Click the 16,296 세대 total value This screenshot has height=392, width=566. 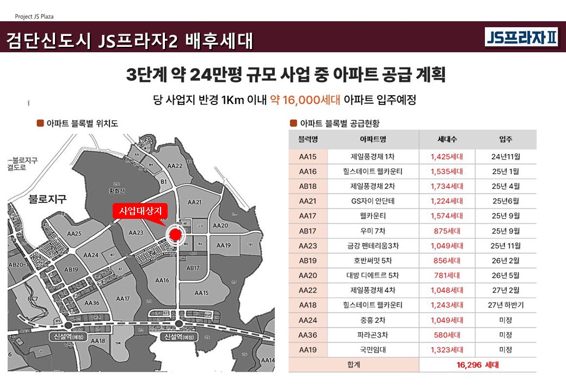point(477,365)
